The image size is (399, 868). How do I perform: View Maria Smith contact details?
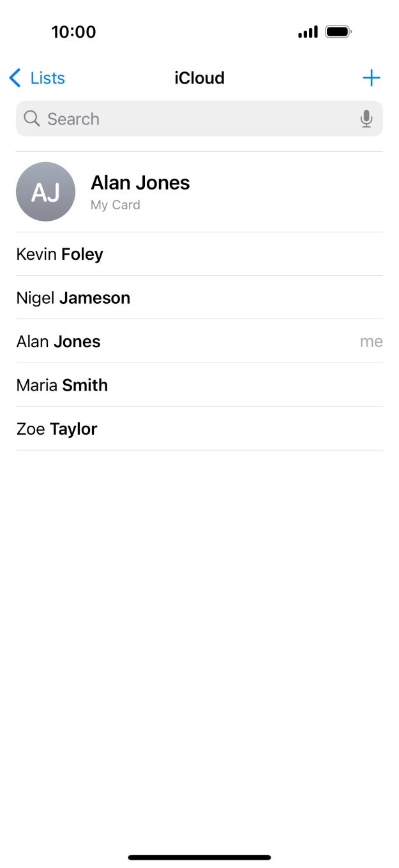(63, 385)
